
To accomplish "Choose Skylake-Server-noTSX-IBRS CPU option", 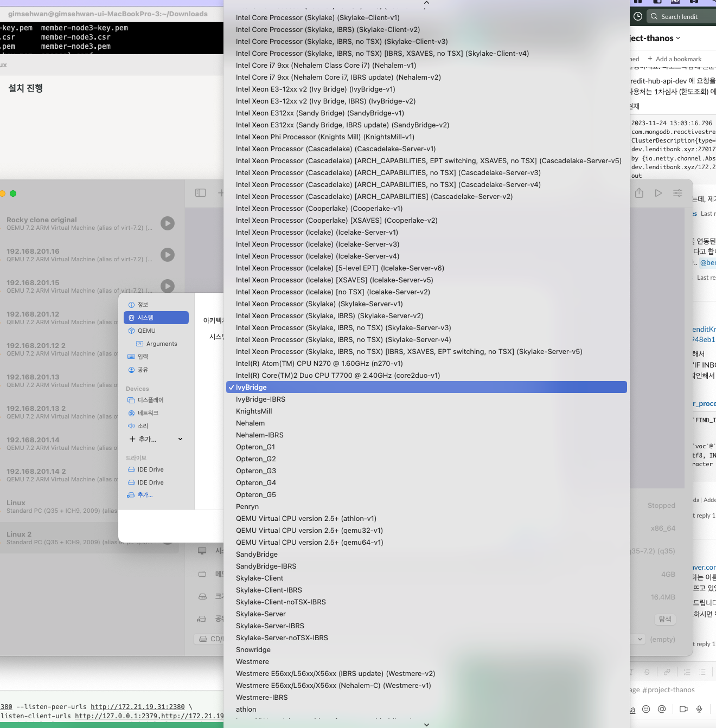I will tap(426, 637).
